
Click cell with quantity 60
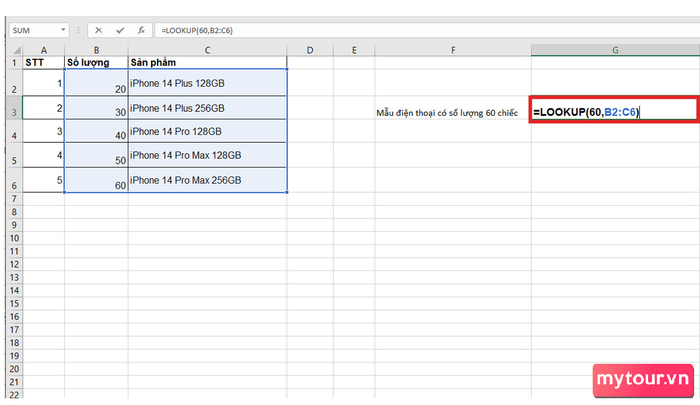[96, 180]
